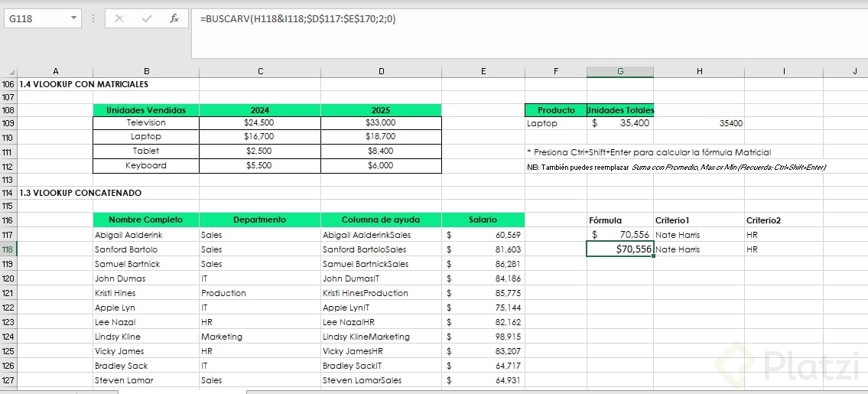Click the '1.4 VLOOKUP CON MATRICIALES' title cell
Screen dimensions: 868x394
coord(83,85)
